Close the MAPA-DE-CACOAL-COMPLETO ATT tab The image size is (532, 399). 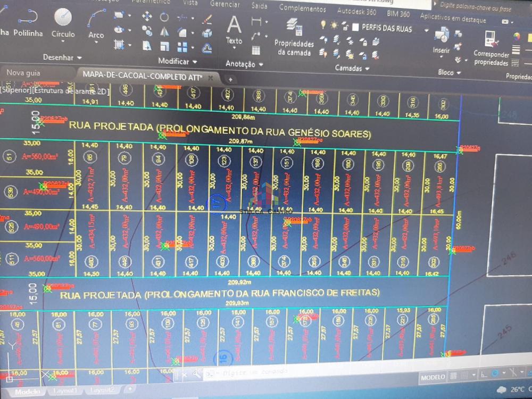click(211, 78)
